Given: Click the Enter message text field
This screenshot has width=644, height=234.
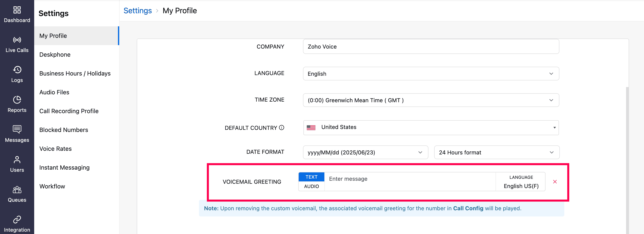Looking at the screenshot, I should 410,179.
